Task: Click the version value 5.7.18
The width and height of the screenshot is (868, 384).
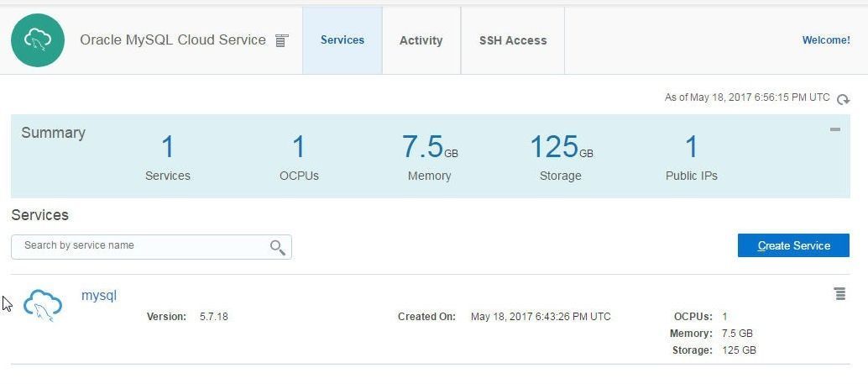Action: click(214, 317)
